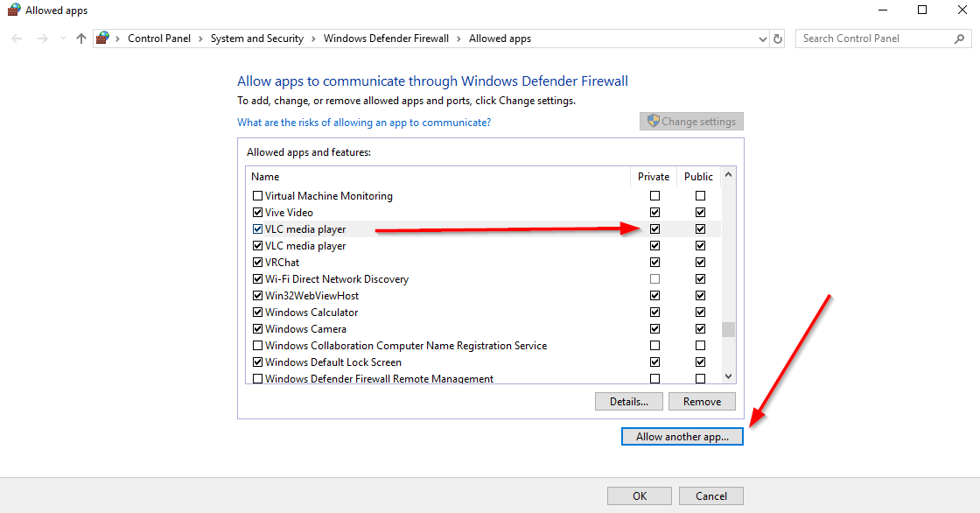Refresh the address bar location
The width and height of the screenshot is (980, 513).
[778, 39]
